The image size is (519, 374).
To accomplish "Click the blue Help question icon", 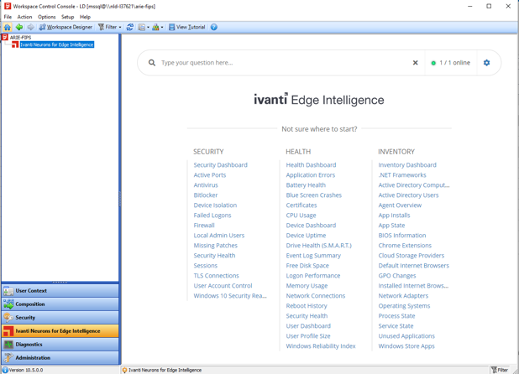I will click(x=214, y=27).
